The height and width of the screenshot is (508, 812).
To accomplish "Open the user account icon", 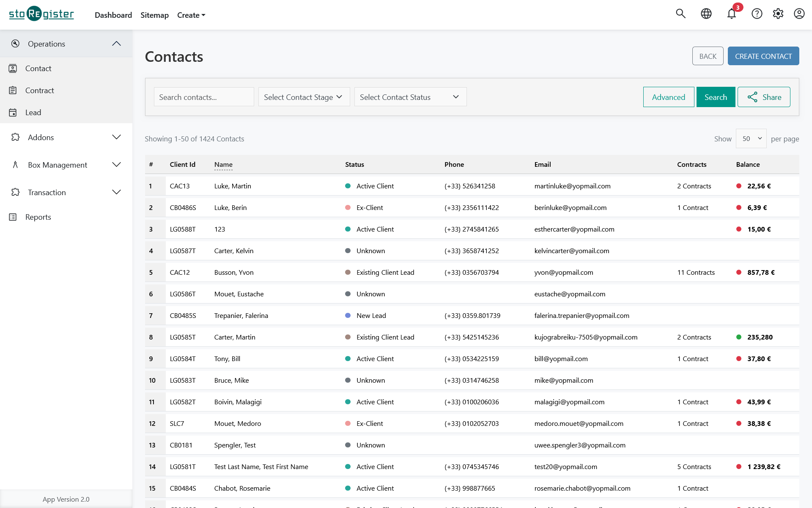I will click(x=799, y=14).
